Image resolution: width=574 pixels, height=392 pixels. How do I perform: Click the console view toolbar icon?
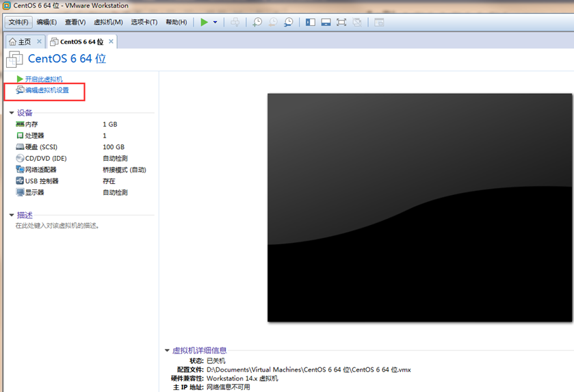379,23
